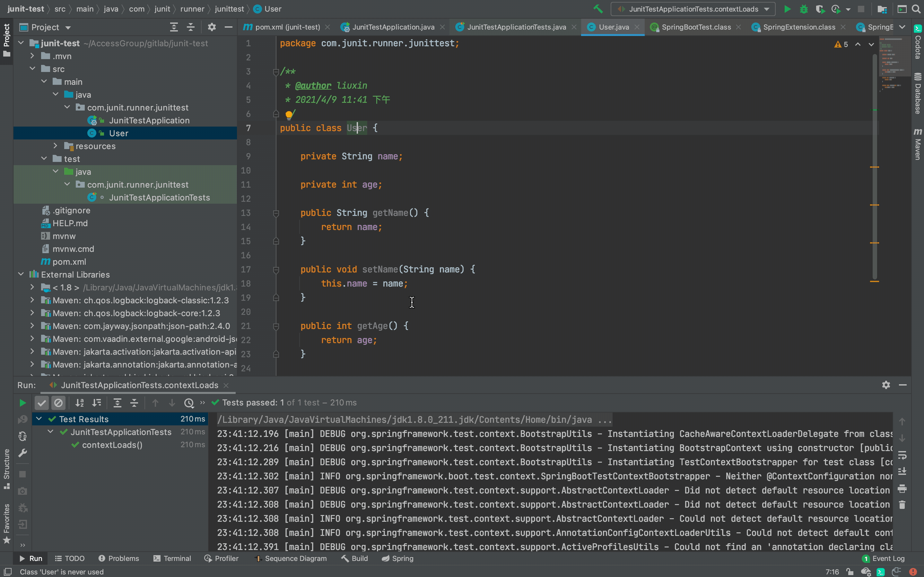Open the Event Log button

(883, 558)
